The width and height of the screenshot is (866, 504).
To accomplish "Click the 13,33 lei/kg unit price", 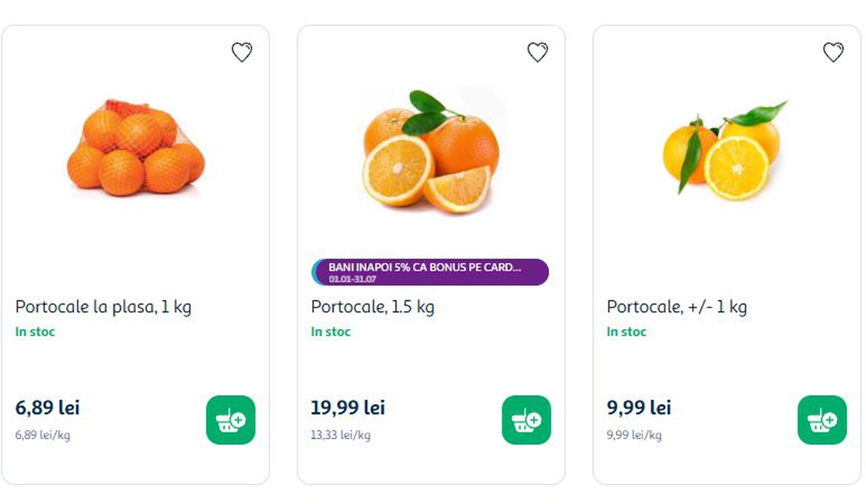I will click(x=341, y=435).
